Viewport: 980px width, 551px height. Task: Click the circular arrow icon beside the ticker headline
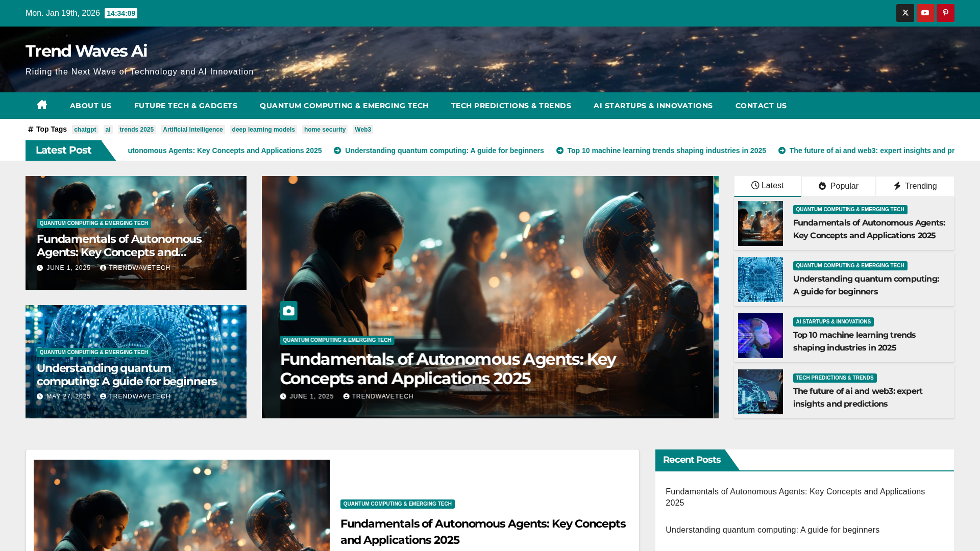pyautogui.click(x=336, y=151)
